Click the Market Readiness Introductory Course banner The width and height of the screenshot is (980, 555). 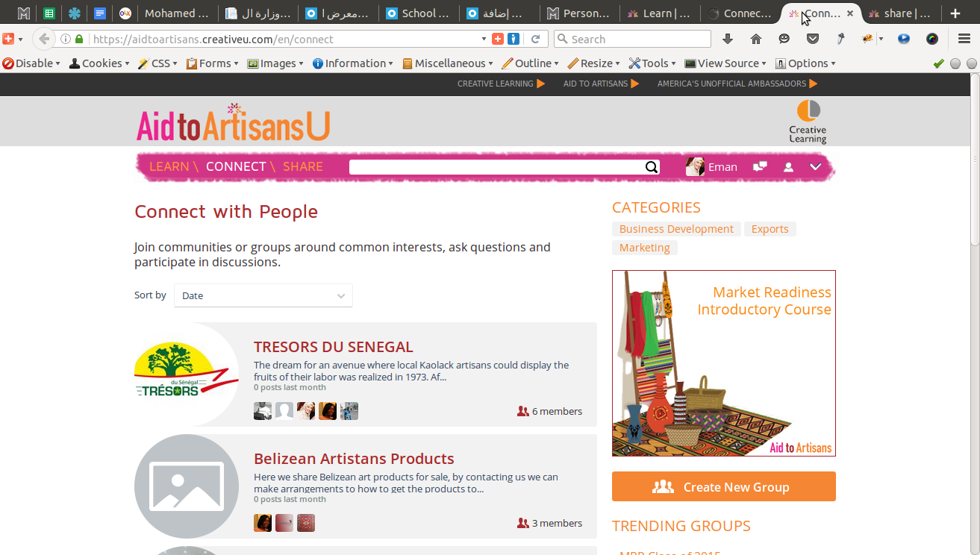(724, 363)
